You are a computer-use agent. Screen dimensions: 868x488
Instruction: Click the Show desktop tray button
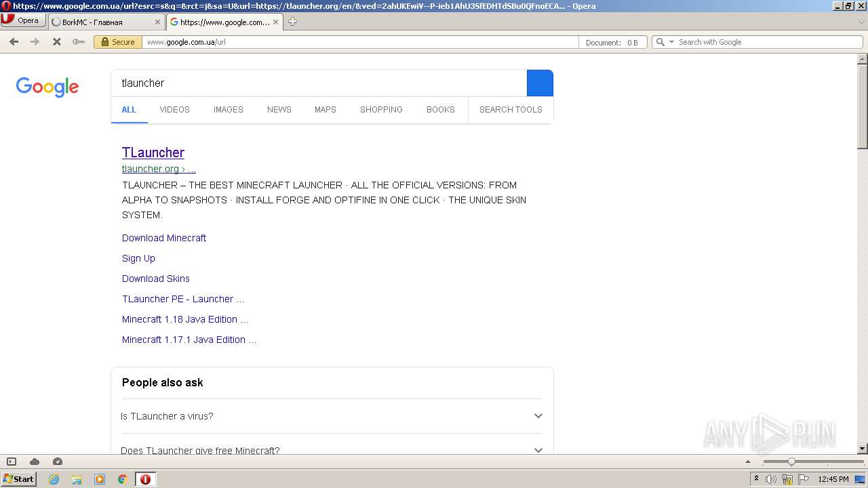(860, 479)
